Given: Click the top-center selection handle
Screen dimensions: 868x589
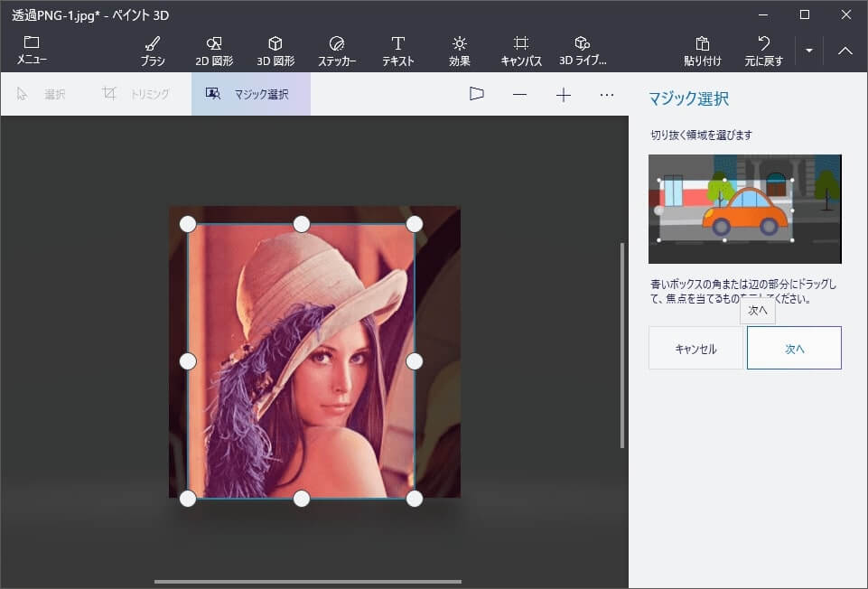Looking at the screenshot, I should (302, 224).
